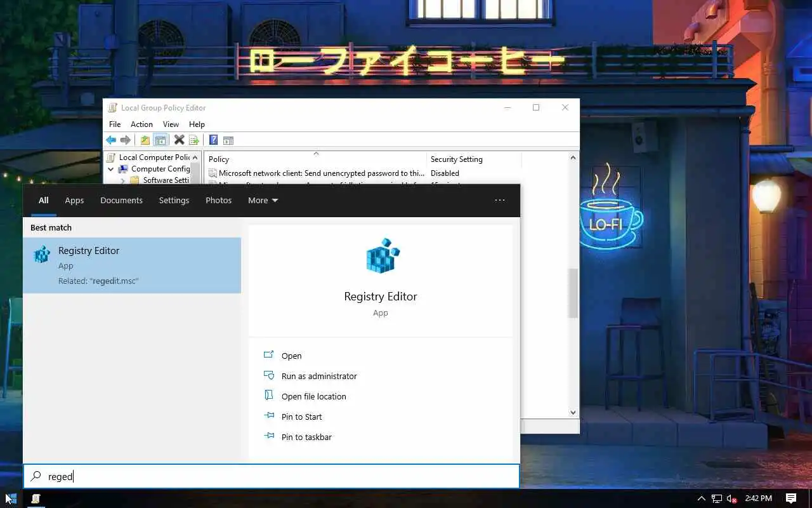Toggle the Show/Hide Console Tree icon
Image resolution: width=812 pixels, height=508 pixels.
point(160,140)
